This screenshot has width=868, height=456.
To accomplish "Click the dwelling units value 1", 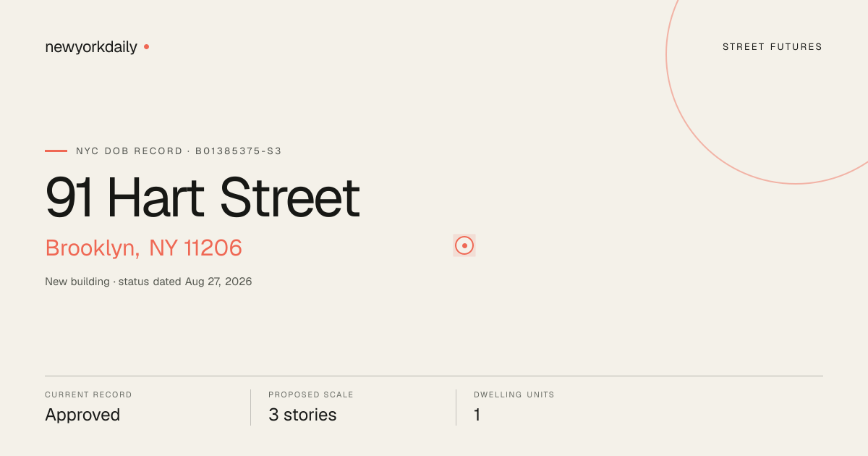I will point(477,415).
